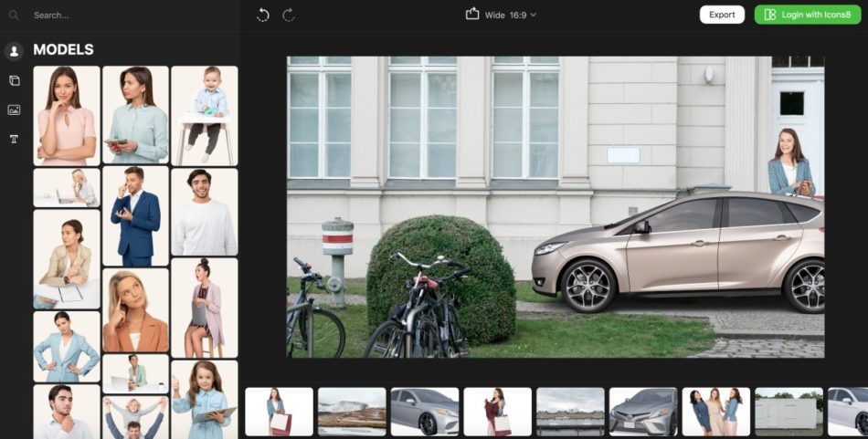
Task: Pick the three women group thumbnail
Action: pyautogui.click(x=716, y=412)
